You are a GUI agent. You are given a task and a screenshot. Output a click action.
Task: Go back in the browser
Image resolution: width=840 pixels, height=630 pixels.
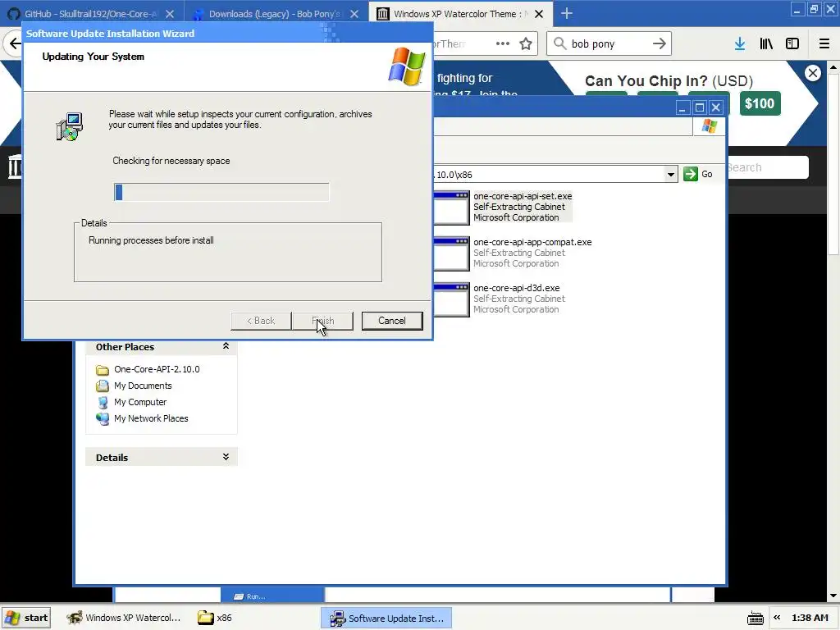point(14,44)
